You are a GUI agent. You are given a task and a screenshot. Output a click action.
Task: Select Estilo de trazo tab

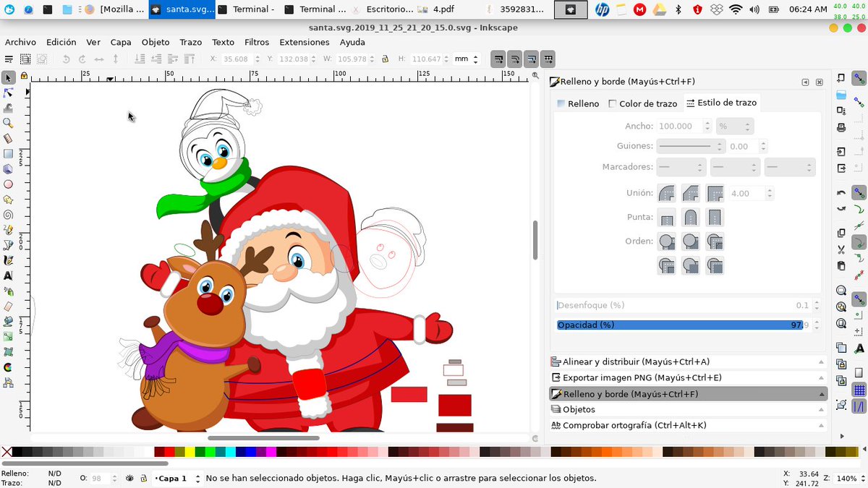720,103
